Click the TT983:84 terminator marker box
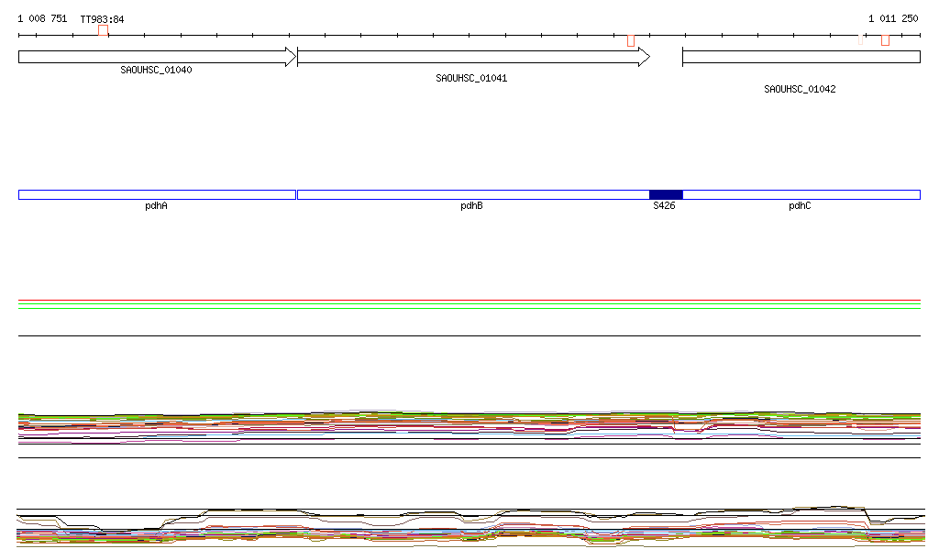Screen dimensions: 939x560 click(103, 31)
